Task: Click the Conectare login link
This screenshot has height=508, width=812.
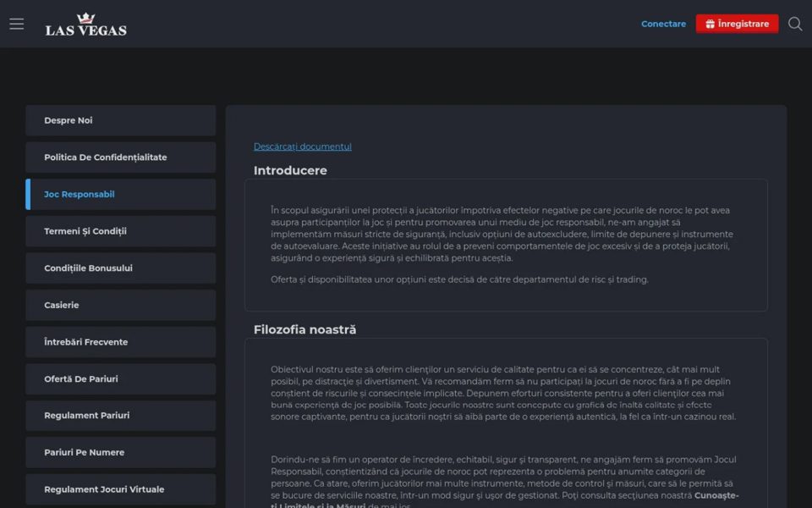Action: click(x=663, y=24)
